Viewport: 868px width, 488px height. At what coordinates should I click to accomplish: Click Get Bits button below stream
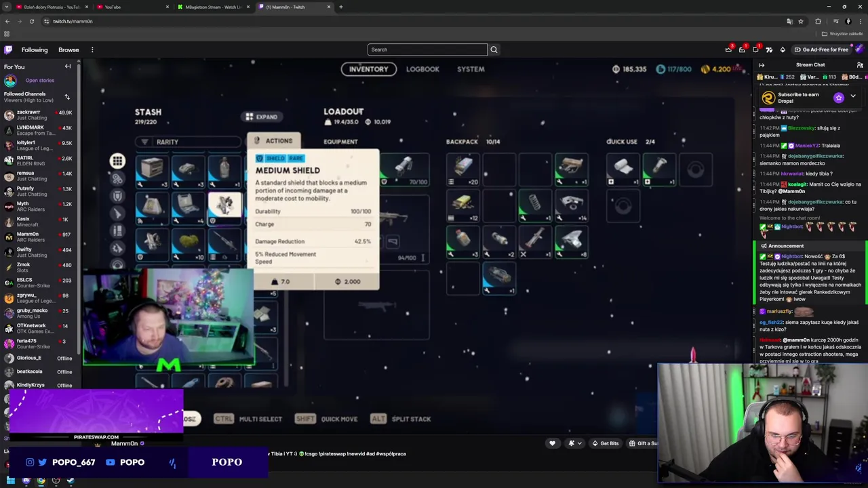click(605, 443)
